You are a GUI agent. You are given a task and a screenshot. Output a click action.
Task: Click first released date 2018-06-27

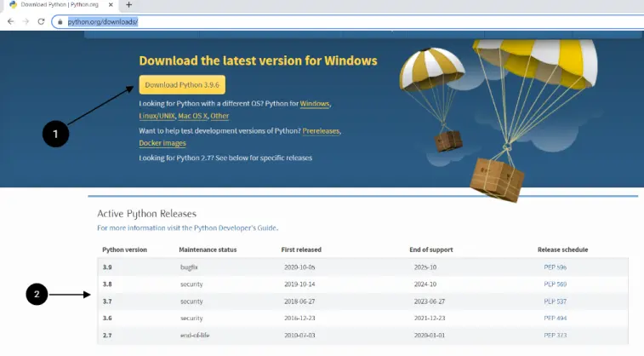[x=299, y=301]
